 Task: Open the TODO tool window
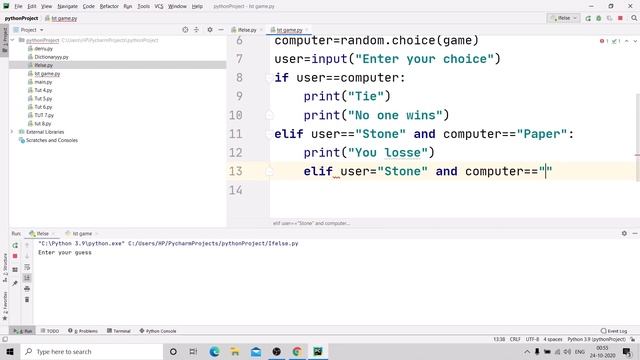[50, 331]
